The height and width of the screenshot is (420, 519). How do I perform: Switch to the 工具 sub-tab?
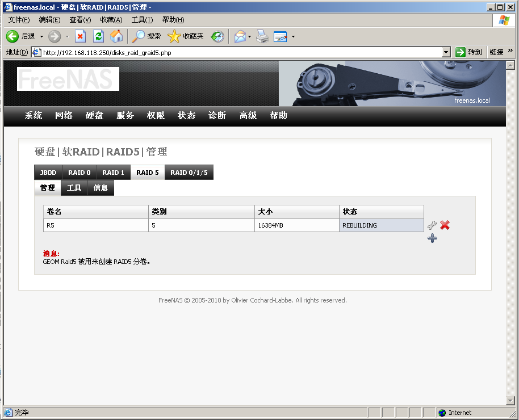pyautogui.click(x=74, y=188)
